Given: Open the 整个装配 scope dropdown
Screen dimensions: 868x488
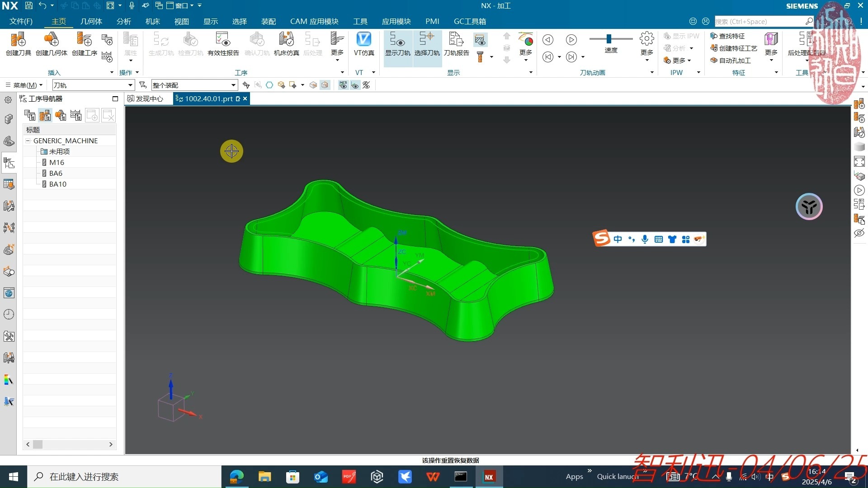Looking at the screenshot, I should tap(233, 85).
